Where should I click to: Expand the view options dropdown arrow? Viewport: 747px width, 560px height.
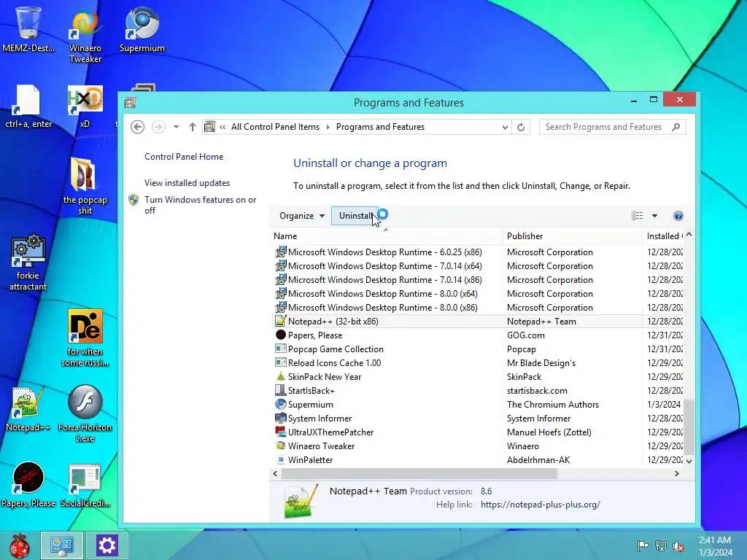pos(654,216)
